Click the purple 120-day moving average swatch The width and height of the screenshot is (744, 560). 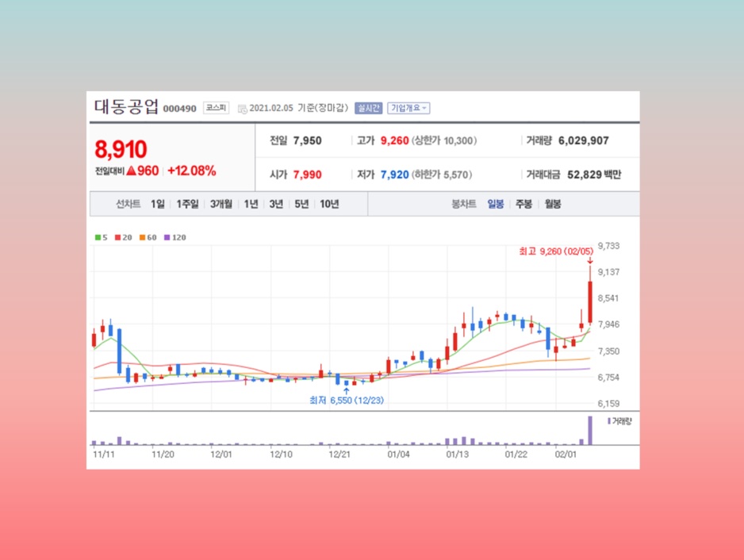[x=167, y=237]
